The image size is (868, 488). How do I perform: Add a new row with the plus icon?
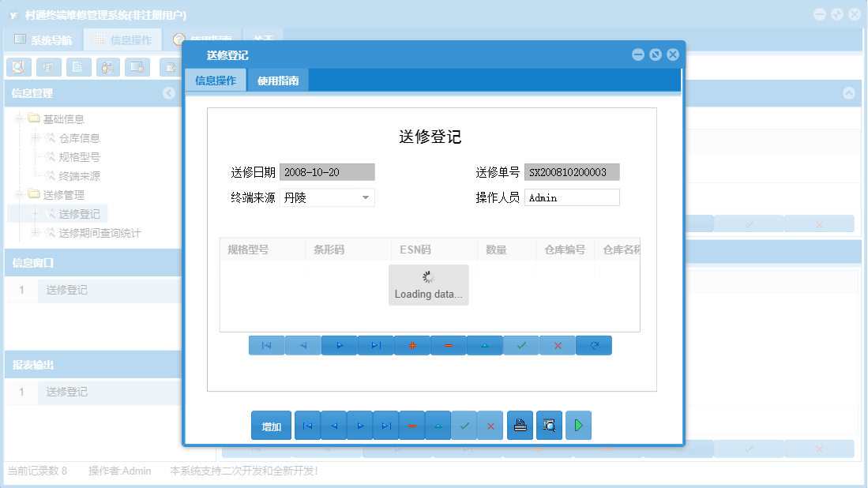[411, 345]
